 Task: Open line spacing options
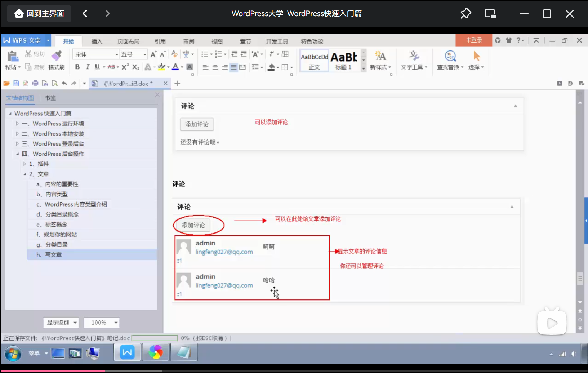(255, 67)
